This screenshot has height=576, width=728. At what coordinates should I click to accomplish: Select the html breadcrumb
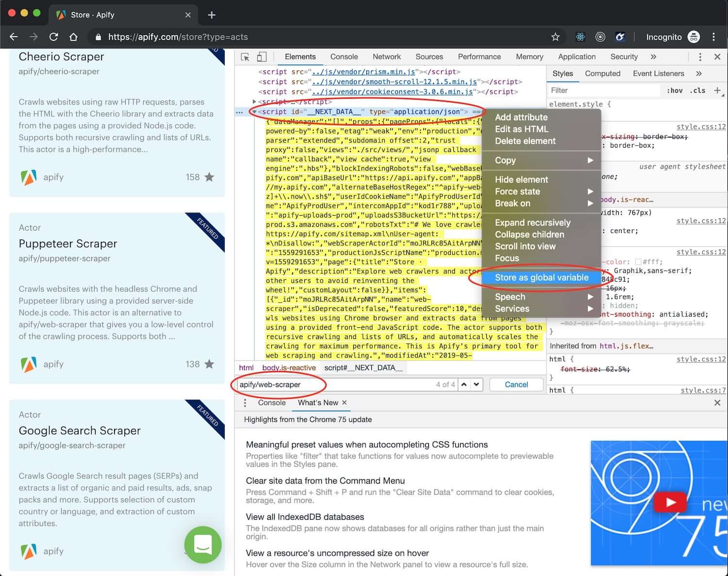(246, 368)
